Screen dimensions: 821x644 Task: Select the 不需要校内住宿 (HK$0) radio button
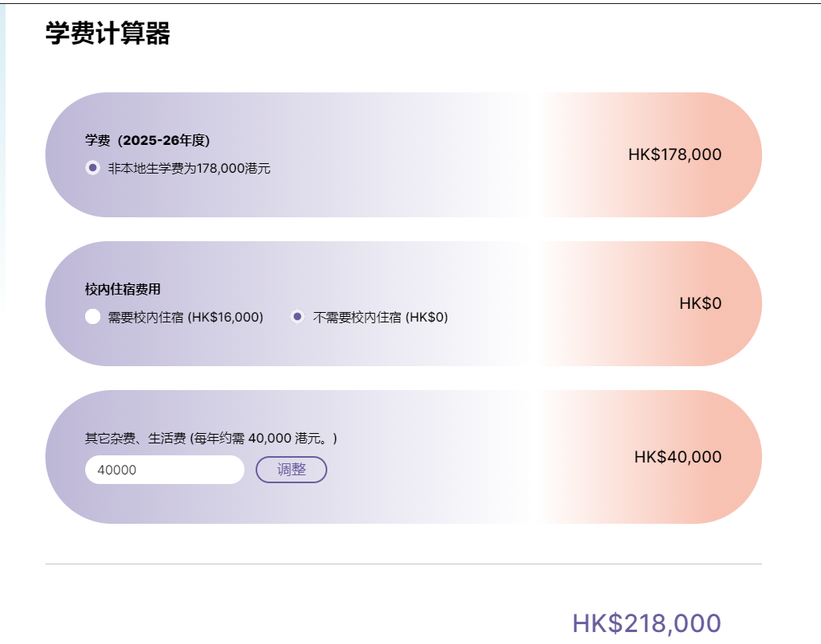tap(298, 317)
